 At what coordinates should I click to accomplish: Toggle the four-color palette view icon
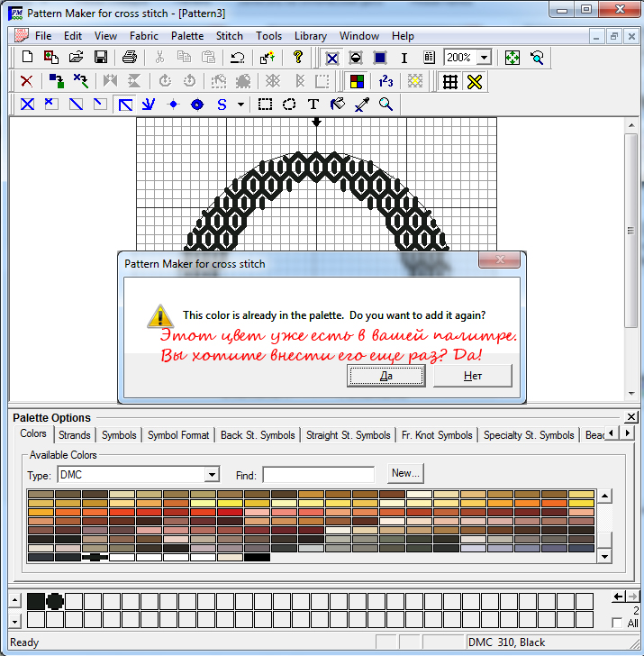coord(357,81)
